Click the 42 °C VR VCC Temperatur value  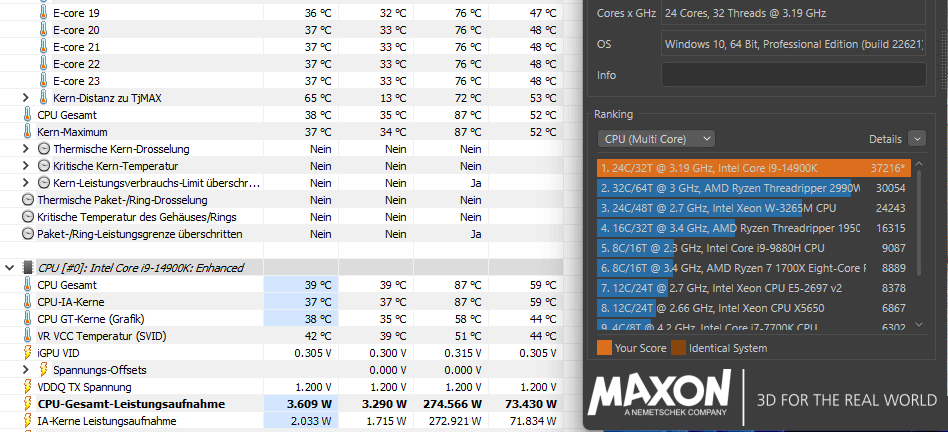click(x=317, y=335)
